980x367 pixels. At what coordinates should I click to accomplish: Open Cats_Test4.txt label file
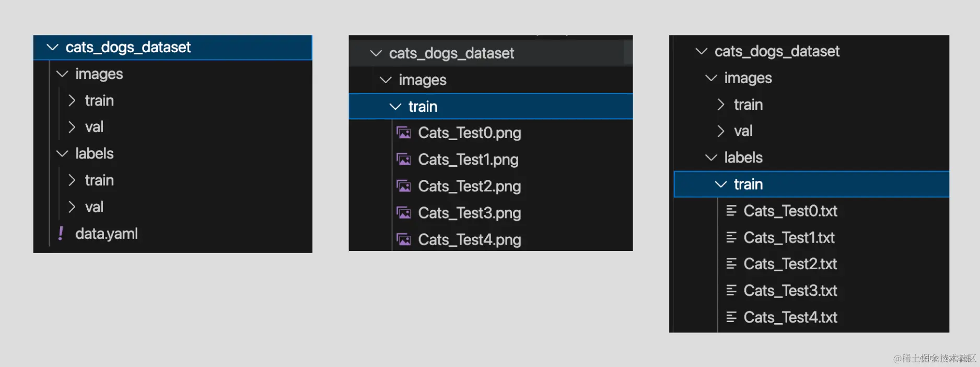point(790,317)
